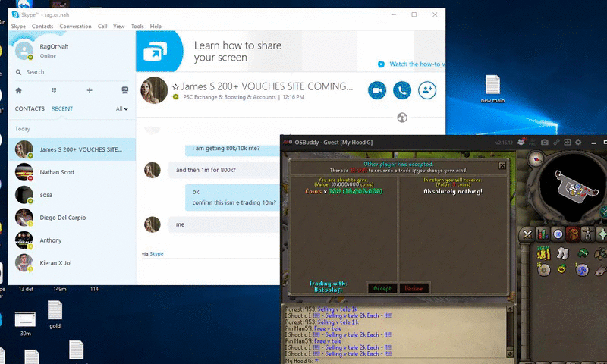Open the Stats bar-chart tab in game

coord(543,234)
